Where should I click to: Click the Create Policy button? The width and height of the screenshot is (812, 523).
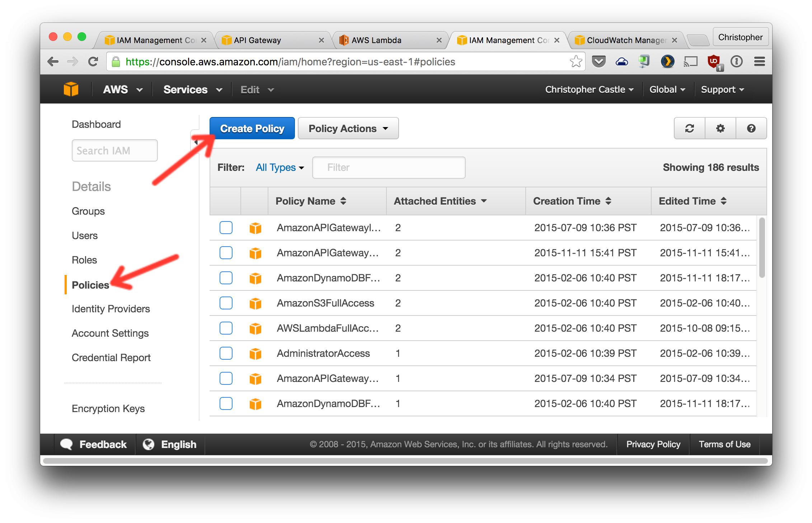click(x=252, y=129)
